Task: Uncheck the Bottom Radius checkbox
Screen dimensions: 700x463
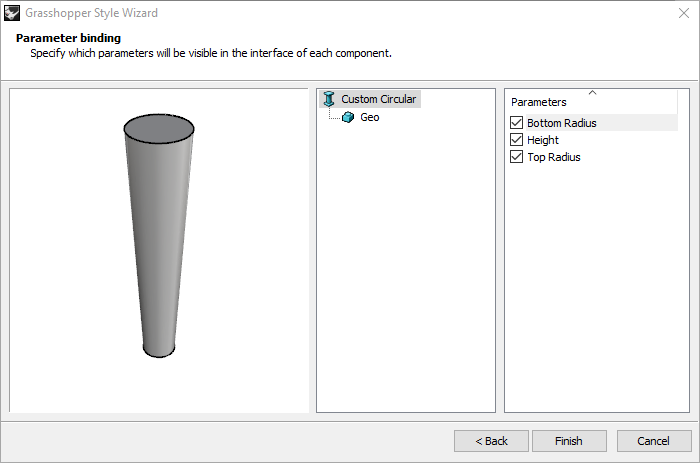Action: (517, 123)
